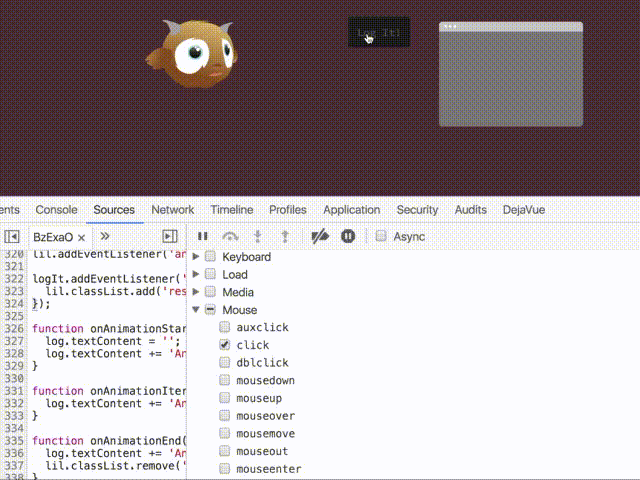Click line number 323 in gutter
640x480 pixels.
(14, 291)
